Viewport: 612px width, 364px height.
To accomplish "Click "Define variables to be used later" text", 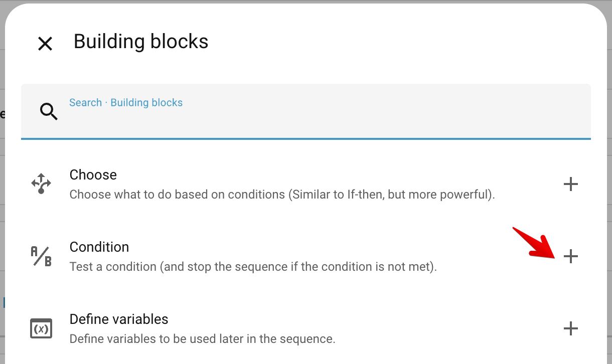I will 202,338.
